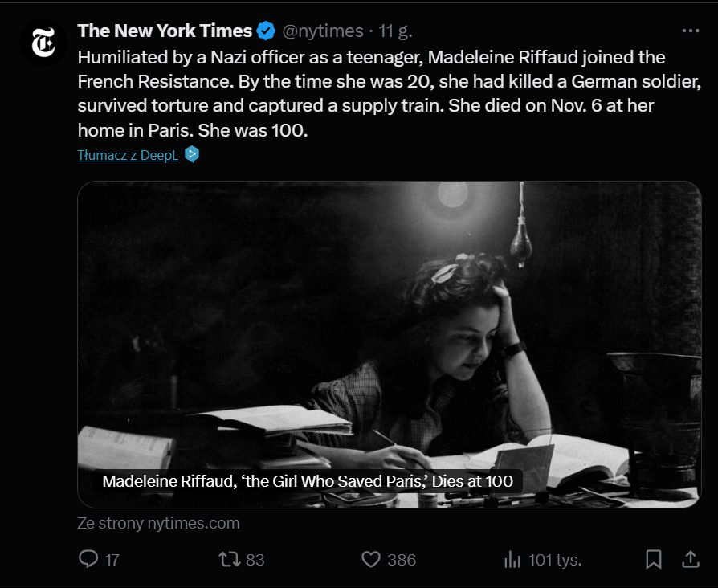Click the DeepL hexagon logo icon

191,154
